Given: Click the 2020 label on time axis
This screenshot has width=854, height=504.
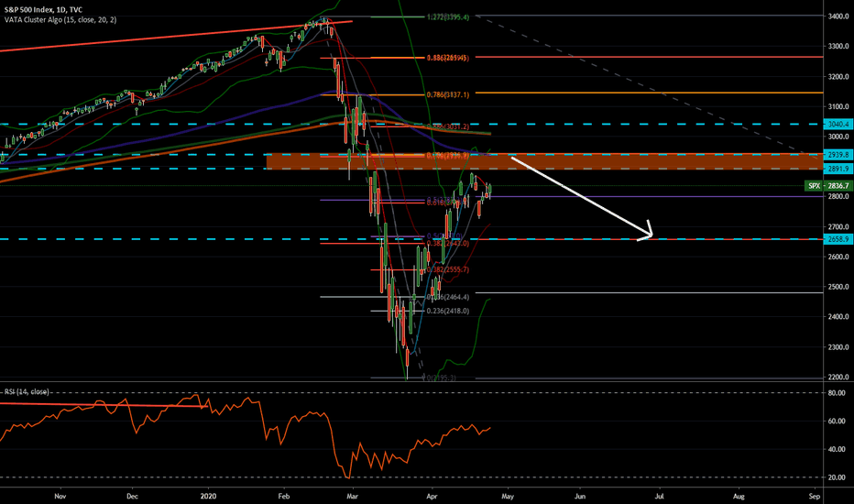Looking at the screenshot, I should click(208, 497).
